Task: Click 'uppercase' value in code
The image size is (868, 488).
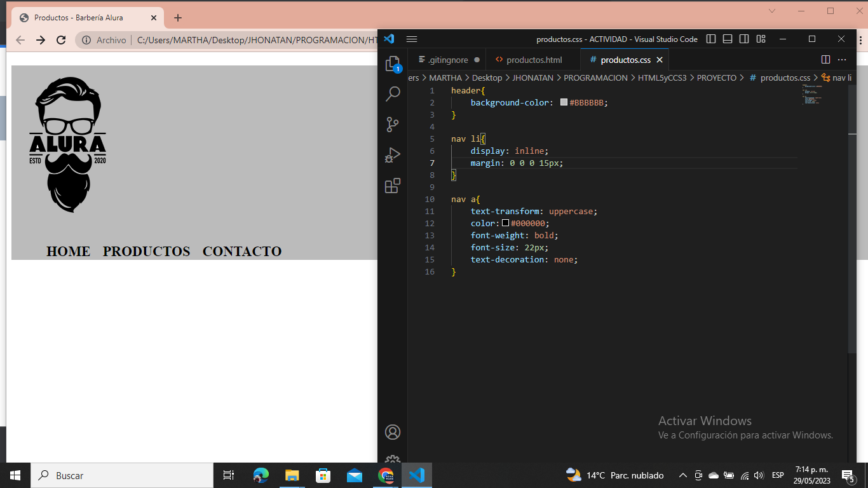Action: [571, 212]
